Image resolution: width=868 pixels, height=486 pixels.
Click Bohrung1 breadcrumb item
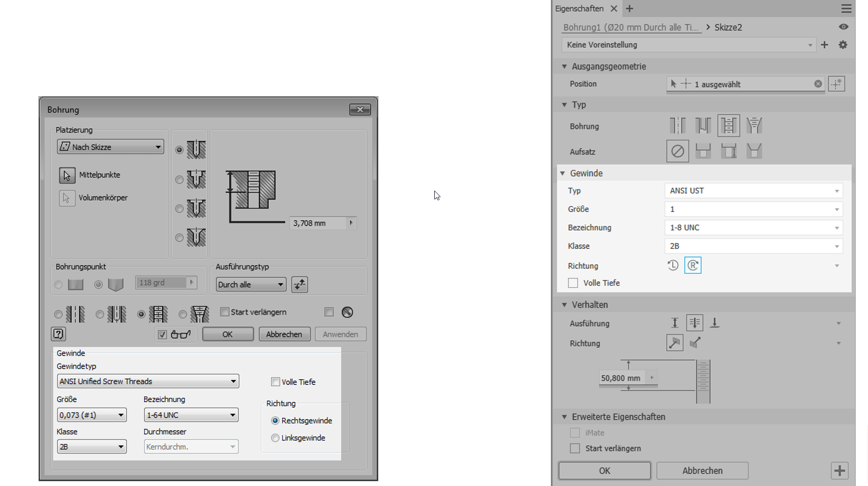631,28
